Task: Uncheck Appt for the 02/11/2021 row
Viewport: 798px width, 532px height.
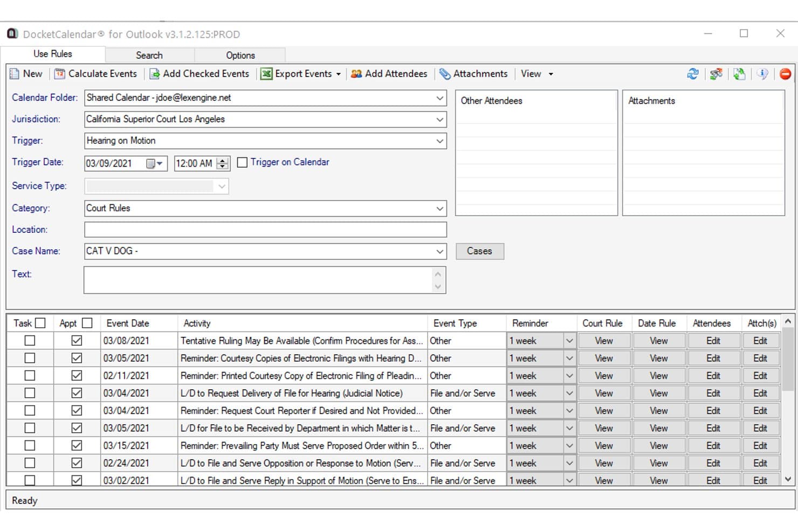Action: [77, 376]
